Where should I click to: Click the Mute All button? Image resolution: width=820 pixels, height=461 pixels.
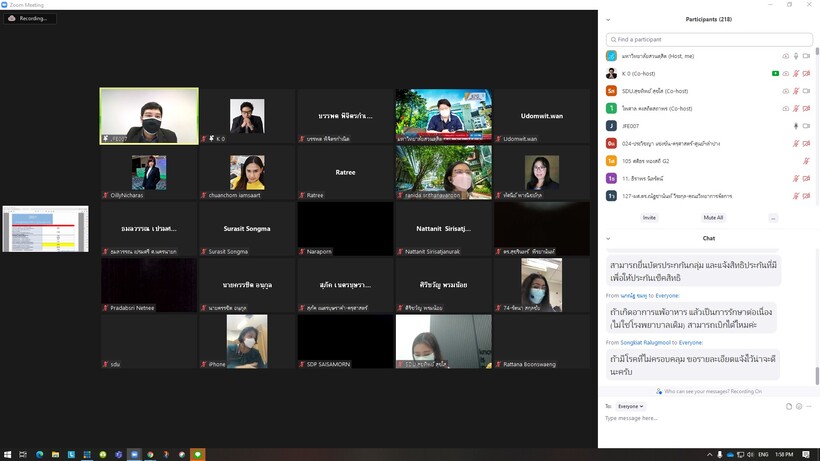pos(713,217)
